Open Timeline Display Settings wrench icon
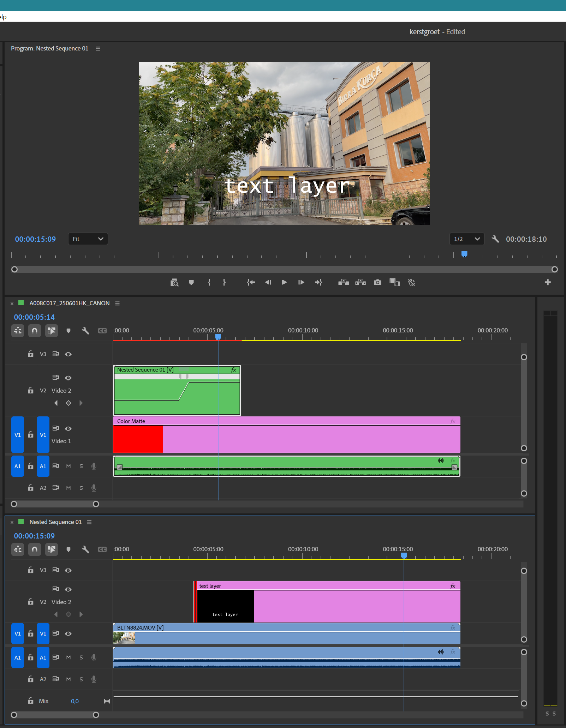The image size is (566, 728). (85, 331)
